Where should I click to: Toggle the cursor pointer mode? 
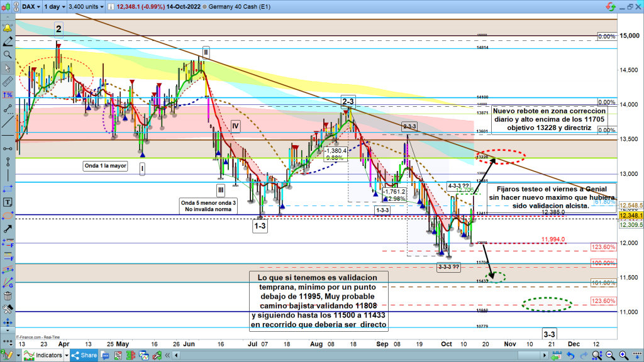pos(8,69)
